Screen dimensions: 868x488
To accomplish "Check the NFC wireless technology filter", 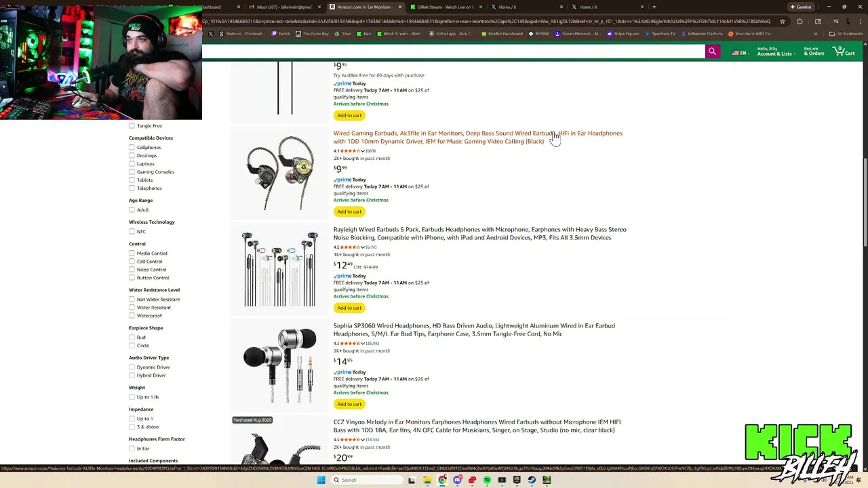I will [x=132, y=231].
